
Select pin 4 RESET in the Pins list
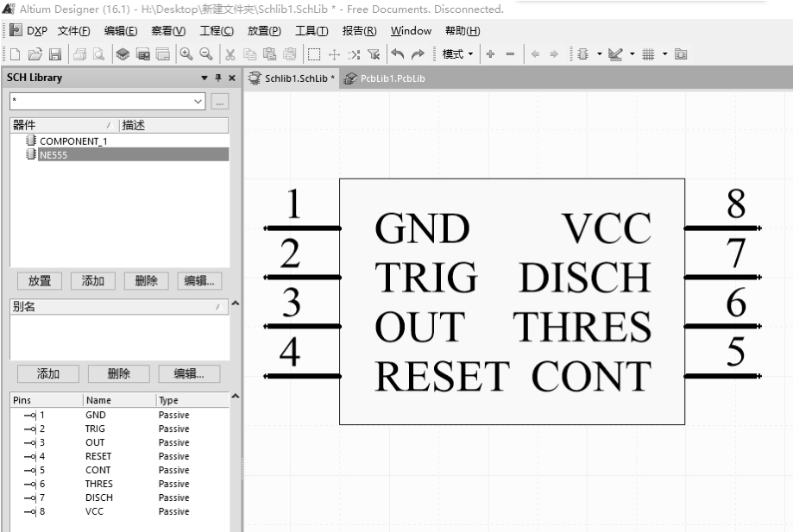pos(119,456)
